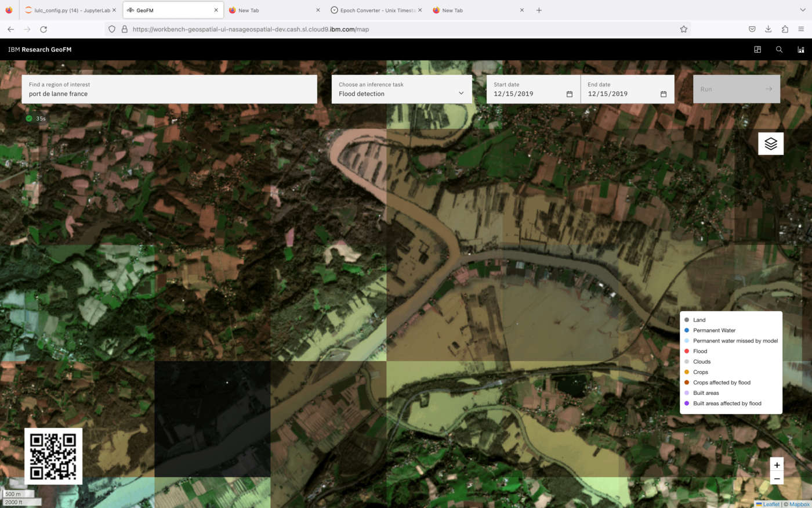Zoom in on the map
This screenshot has width=812, height=508.
tap(777, 465)
